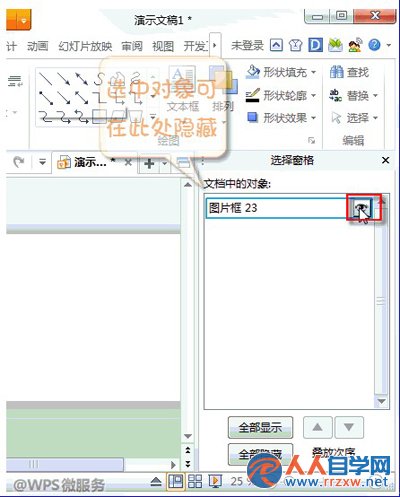This screenshot has height=497, width=400.
Task: Toggle visibility eye for 图片框 23
Action: pyautogui.click(x=360, y=208)
